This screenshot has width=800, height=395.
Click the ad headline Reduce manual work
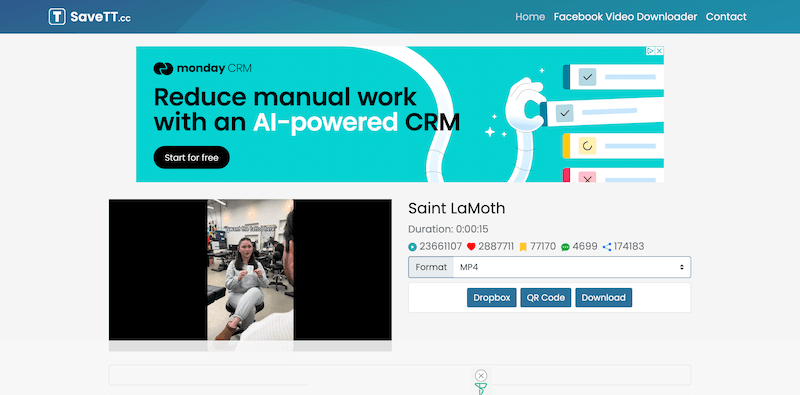285,97
